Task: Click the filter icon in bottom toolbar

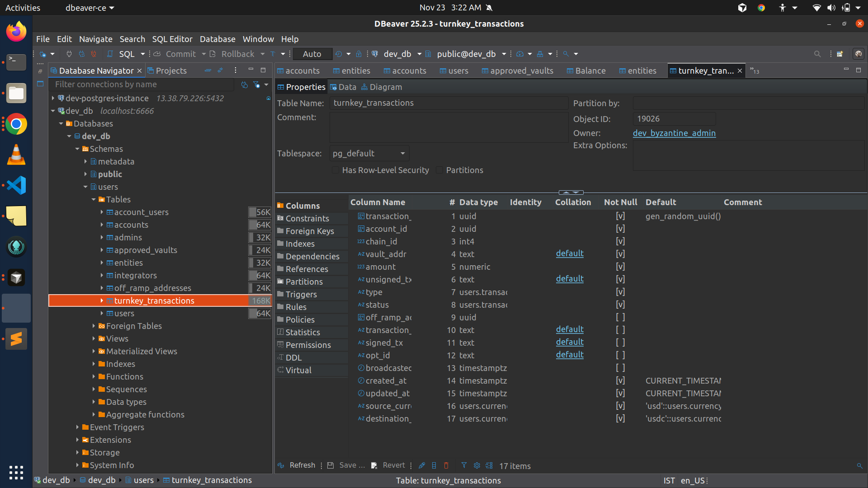Action: click(464, 465)
